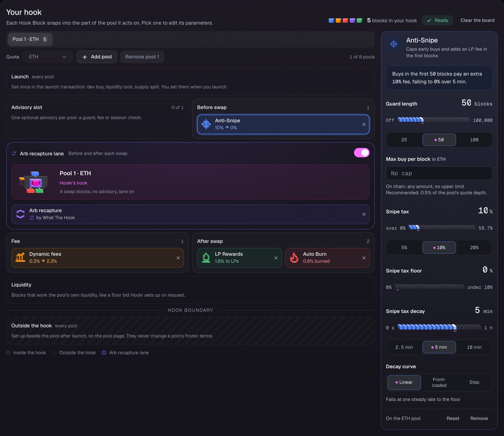Select the 25 blocks guard length preset
Image resolution: width=504 pixels, height=436 pixels.
(404, 140)
